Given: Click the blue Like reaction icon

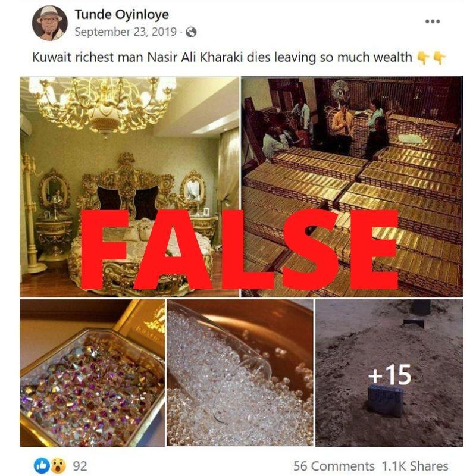Looking at the screenshot, I should pos(42,465).
